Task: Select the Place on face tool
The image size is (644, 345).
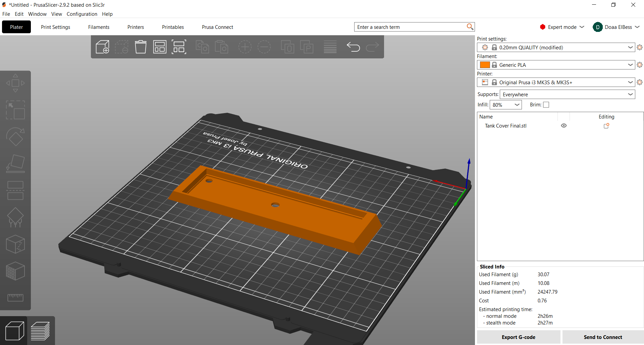Action: (15, 164)
